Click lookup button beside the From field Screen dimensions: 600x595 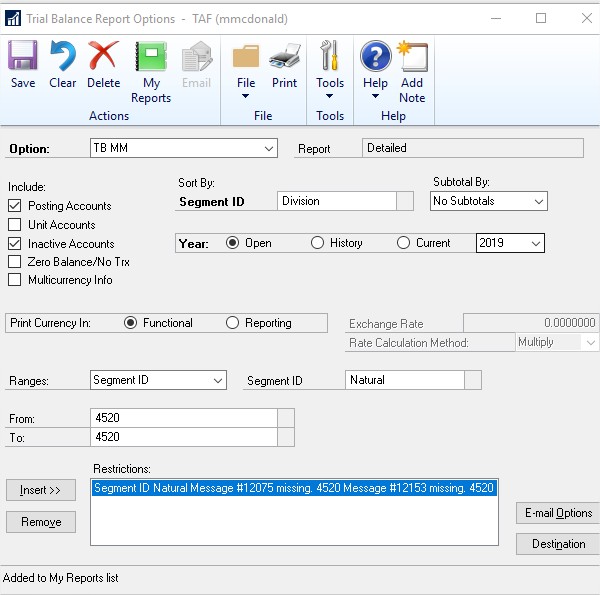click(x=286, y=418)
